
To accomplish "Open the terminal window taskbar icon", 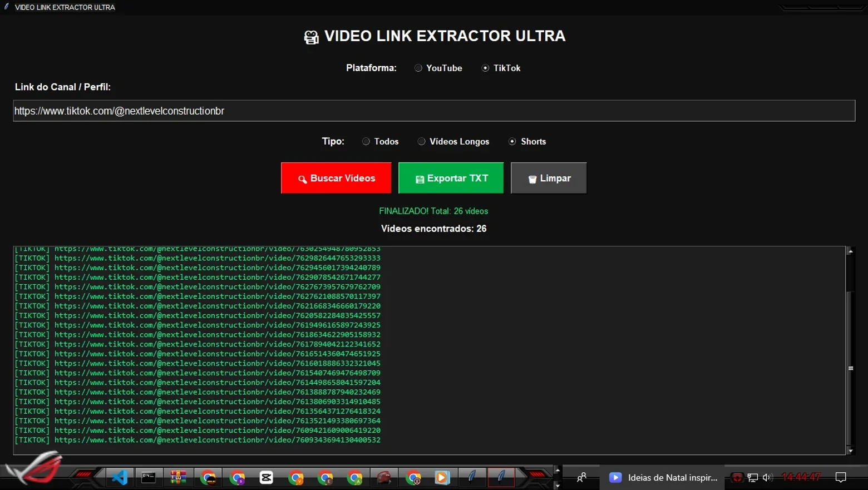I will (149, 477).
